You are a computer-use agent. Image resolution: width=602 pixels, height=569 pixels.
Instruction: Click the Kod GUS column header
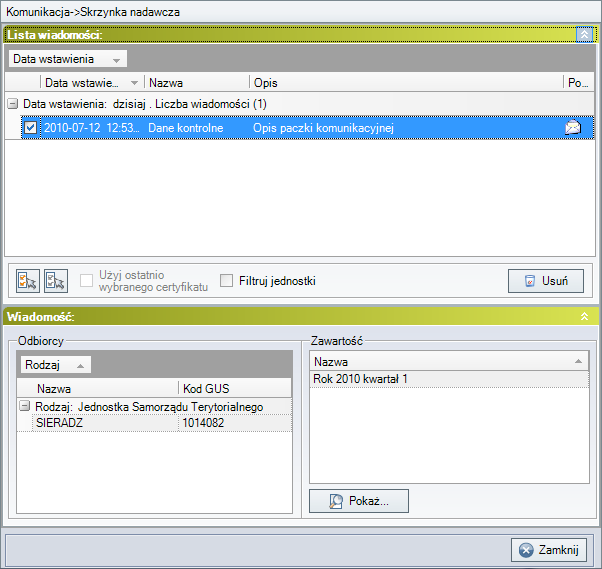click(x=235, y=389)
